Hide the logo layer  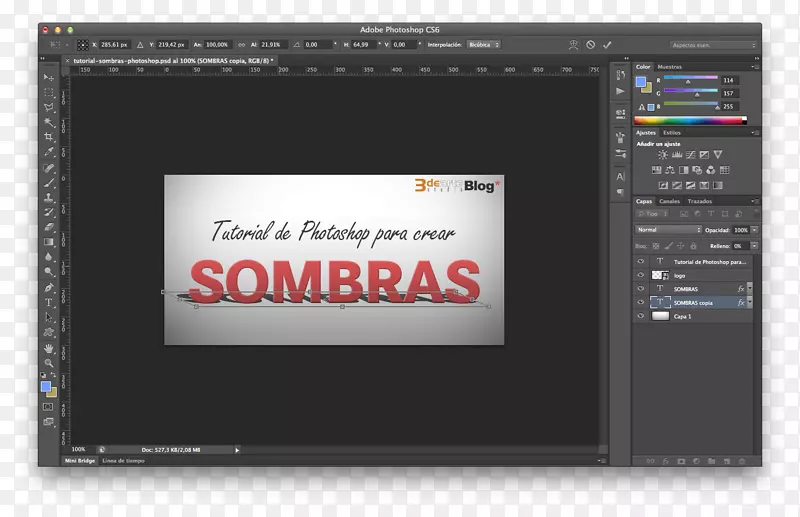tap(641, 275)
